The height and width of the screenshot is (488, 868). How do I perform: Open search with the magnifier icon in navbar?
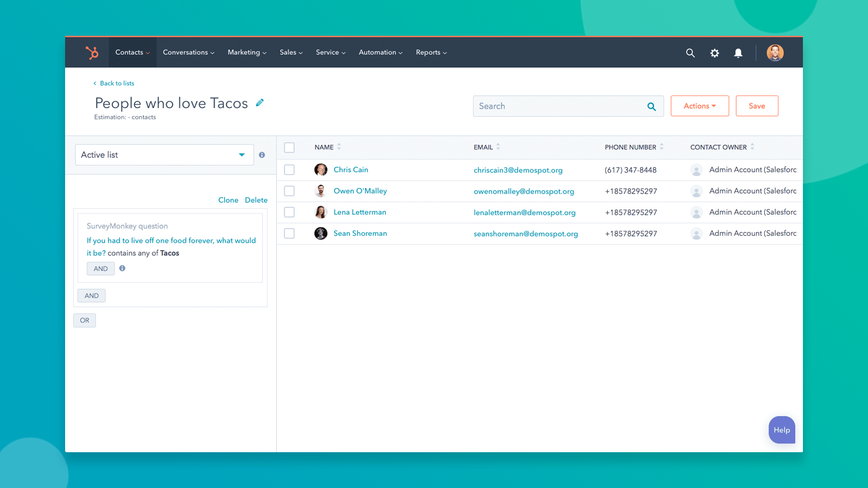(x=690, y=53)
